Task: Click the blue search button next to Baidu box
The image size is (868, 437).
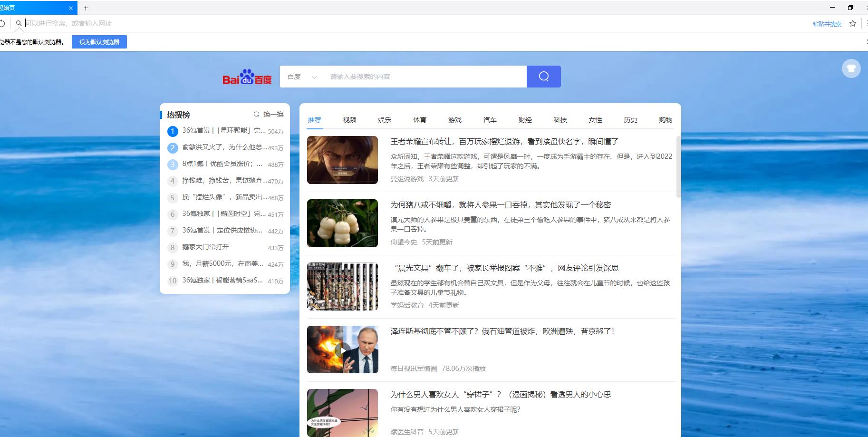Action: [x=543, y=76]
